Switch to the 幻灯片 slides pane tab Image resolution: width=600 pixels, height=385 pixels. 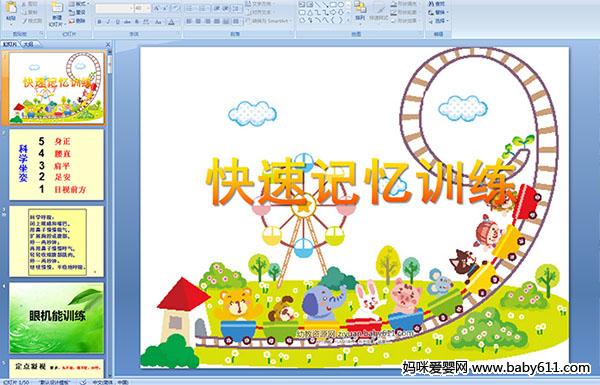click(10, 44)
